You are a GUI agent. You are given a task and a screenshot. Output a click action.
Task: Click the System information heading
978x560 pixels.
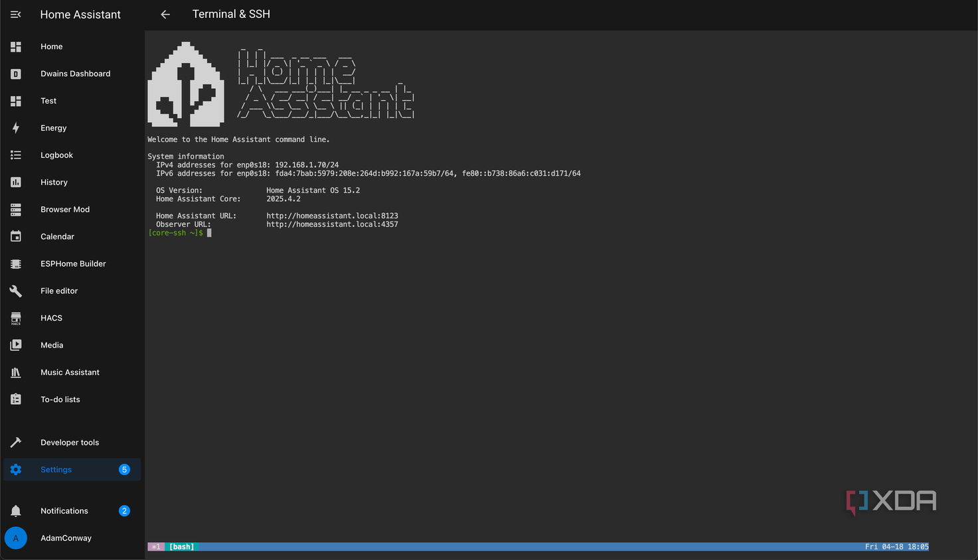tap(186, 157)
